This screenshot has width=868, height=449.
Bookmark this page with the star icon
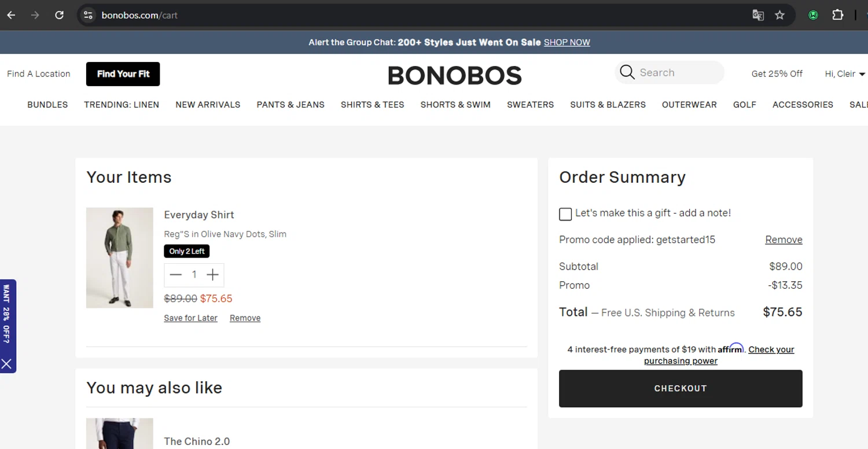tap(780, 15)
